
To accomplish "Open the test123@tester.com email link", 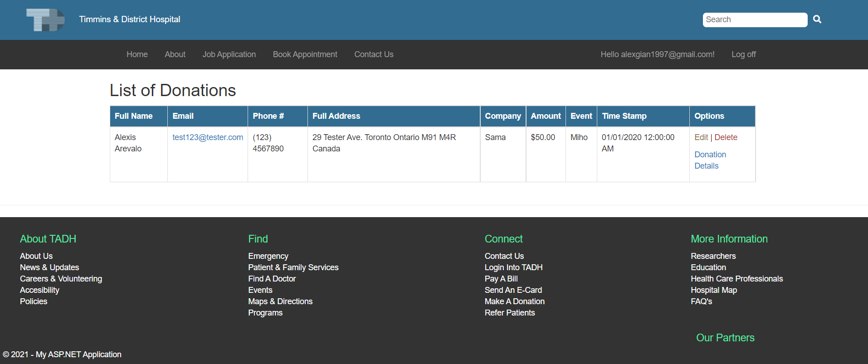I will 208,137.
